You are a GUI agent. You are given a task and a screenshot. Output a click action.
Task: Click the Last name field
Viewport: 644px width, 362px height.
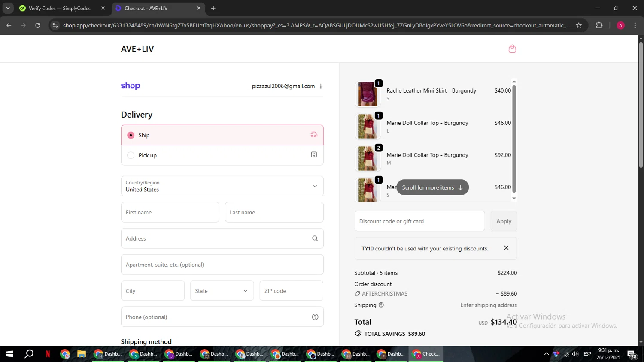coord(274,212)
